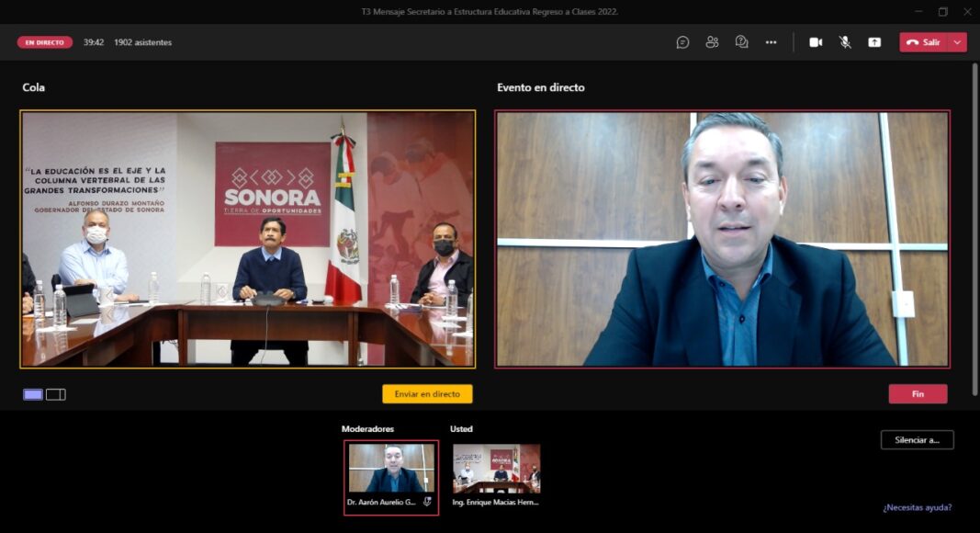
Task: Click the red Fin button
Action: point(918,394)
